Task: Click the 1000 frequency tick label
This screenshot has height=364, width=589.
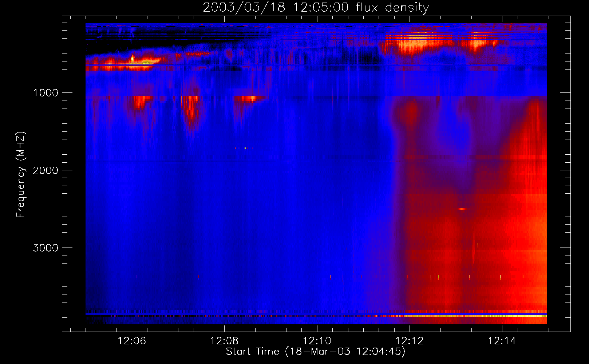Action: 46,93
